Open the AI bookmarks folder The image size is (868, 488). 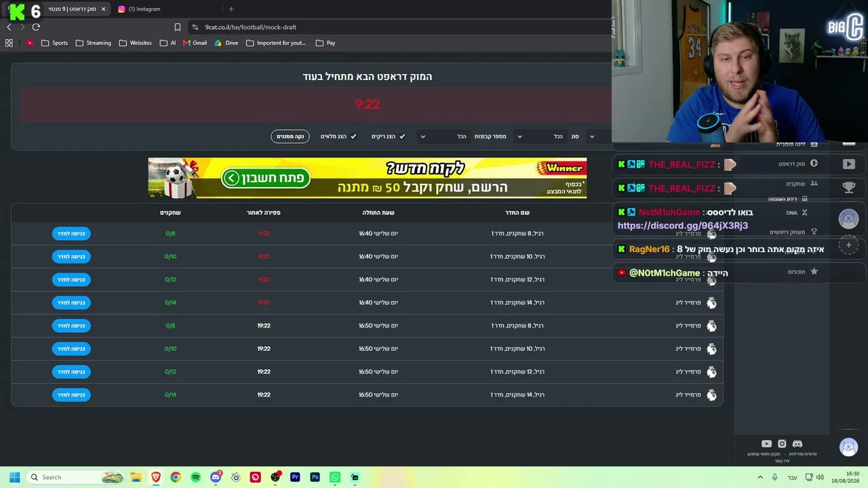tap(167, 43)
